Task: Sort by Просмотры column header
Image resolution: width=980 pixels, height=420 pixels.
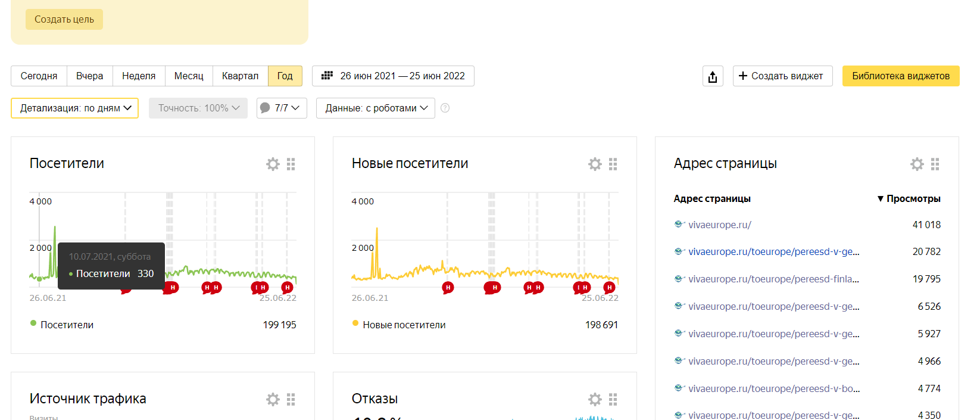Action: (909, 198)
